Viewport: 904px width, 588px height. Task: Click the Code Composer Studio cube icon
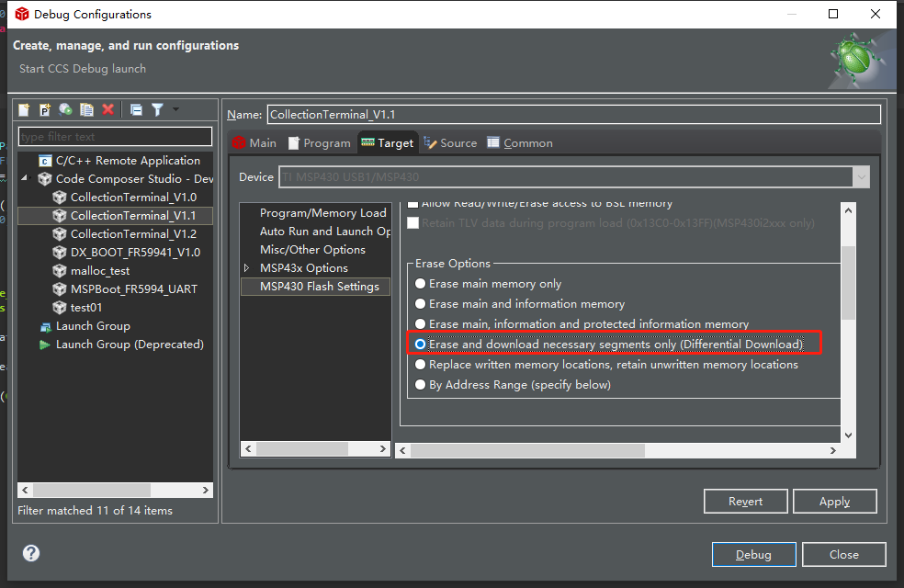point(45,179)
